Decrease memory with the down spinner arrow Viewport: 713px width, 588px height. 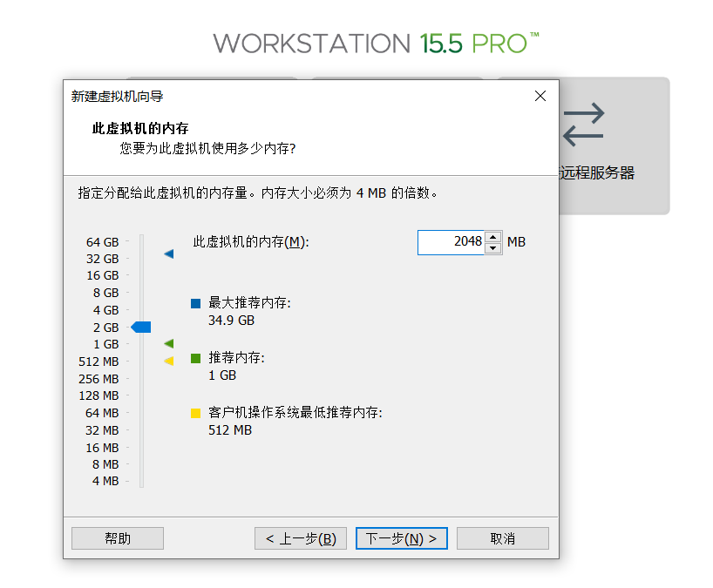493,248
